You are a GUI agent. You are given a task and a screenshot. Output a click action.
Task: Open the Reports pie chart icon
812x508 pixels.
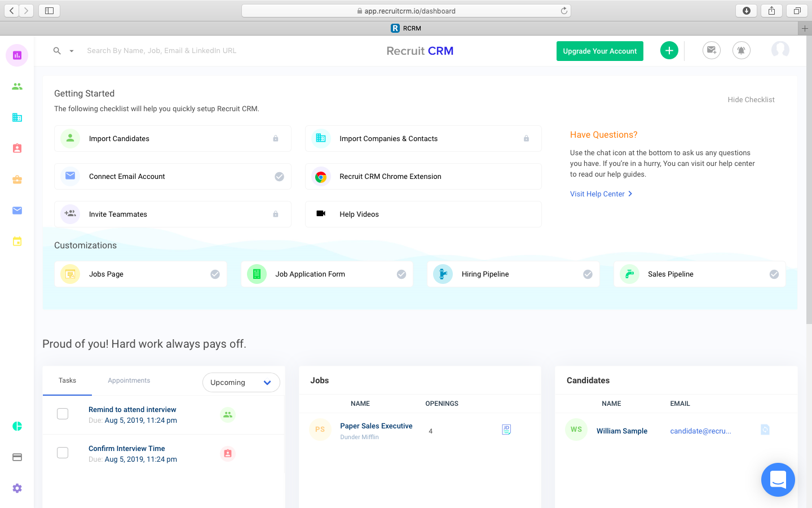pos(17,426)
